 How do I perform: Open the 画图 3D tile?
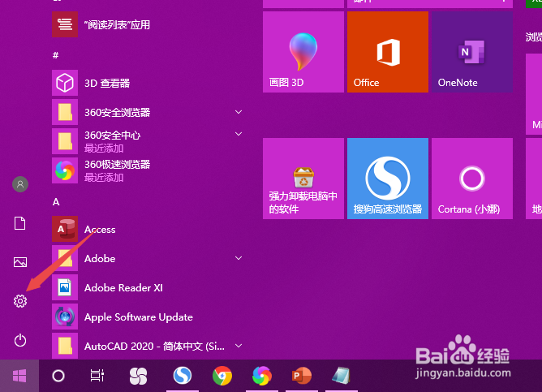tap(303, 52)
